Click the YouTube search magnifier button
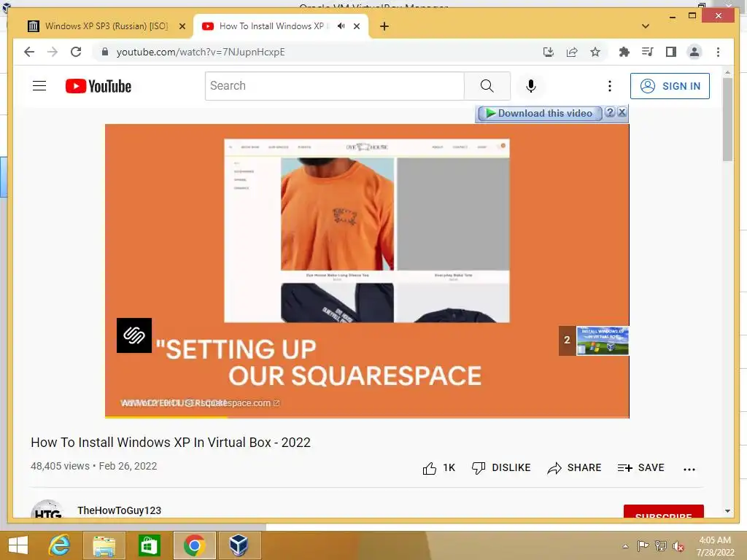Viewport: 747px width, 560px height. coord(487,86)
